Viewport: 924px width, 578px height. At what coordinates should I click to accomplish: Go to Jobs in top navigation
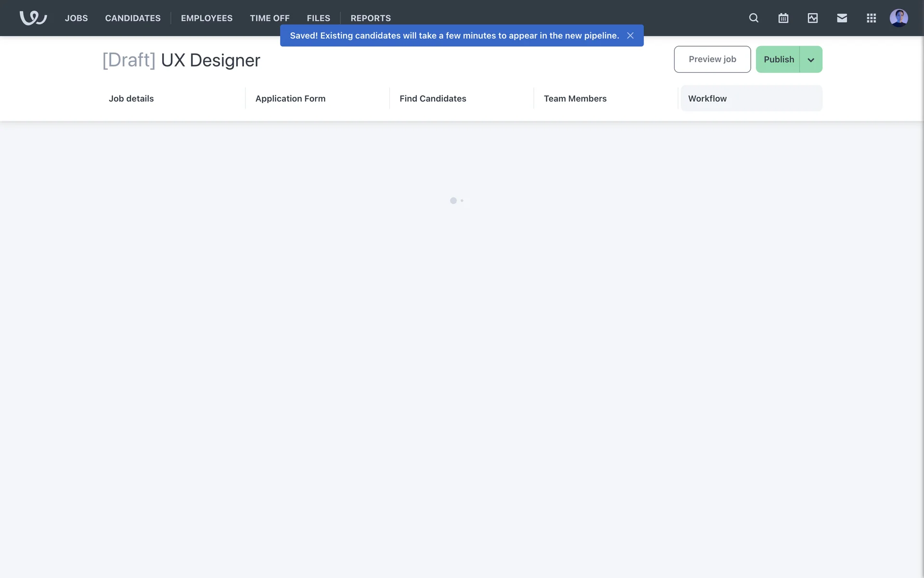click(76, 18)
